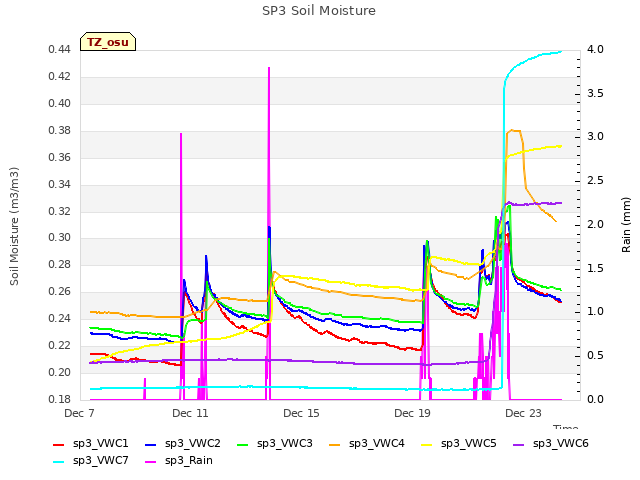Click the purple sp3_VWC6 legend color marker

(519, 444)
